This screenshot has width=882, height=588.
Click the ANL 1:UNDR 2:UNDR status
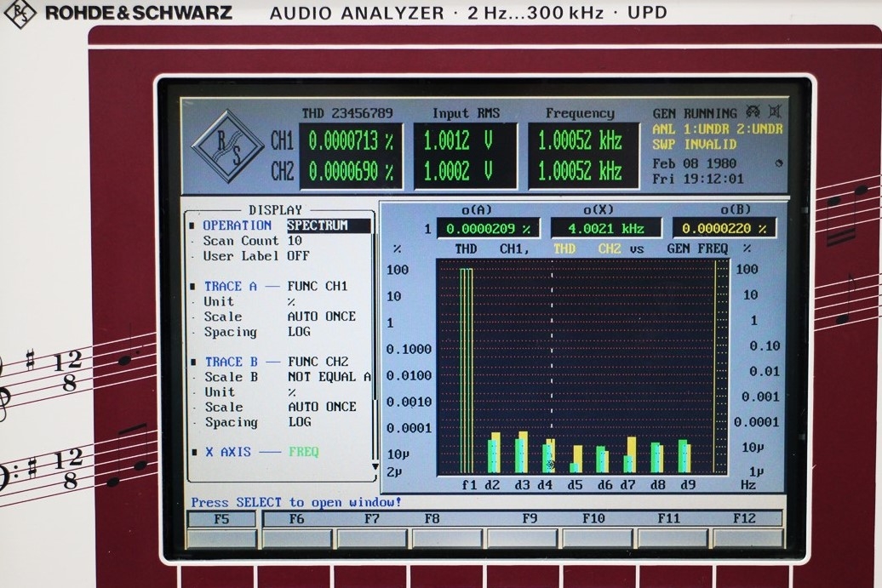pos(718,129)
